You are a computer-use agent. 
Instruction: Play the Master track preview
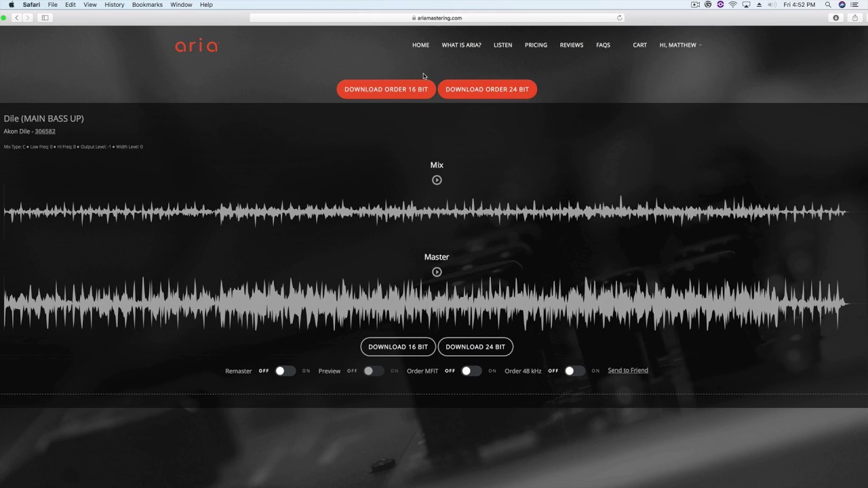(437, 272)
